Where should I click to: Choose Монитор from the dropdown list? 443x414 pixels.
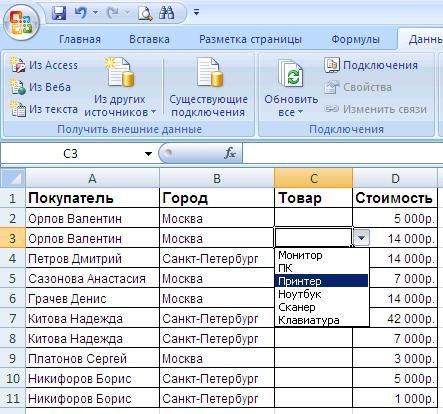click(322, 255)
